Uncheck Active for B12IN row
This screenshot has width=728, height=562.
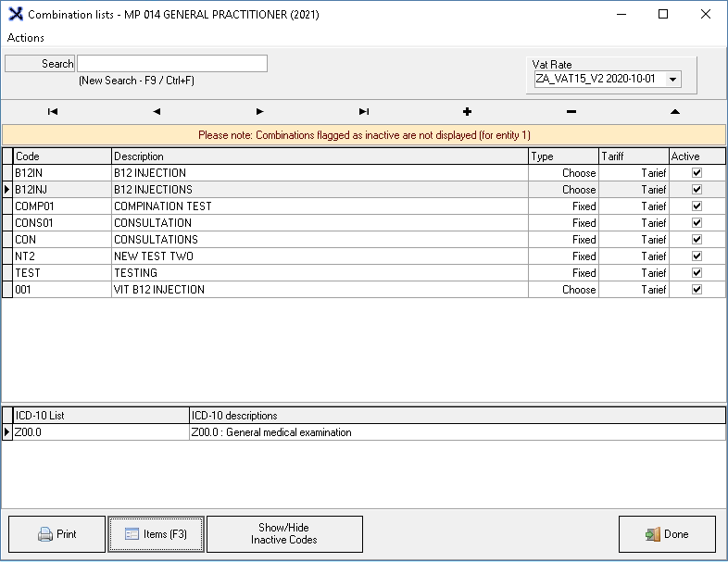pyautogui.click(x=697, y=173)
